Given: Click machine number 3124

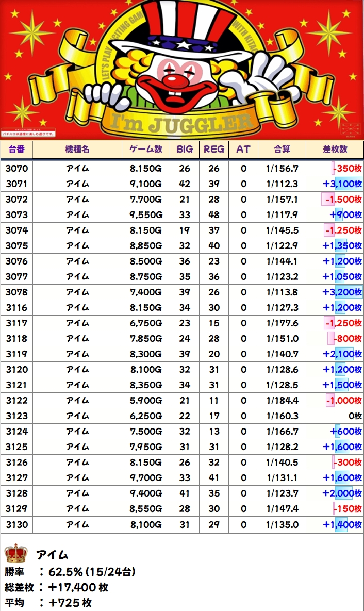Looking at the screenshot, I should [17, 432].
